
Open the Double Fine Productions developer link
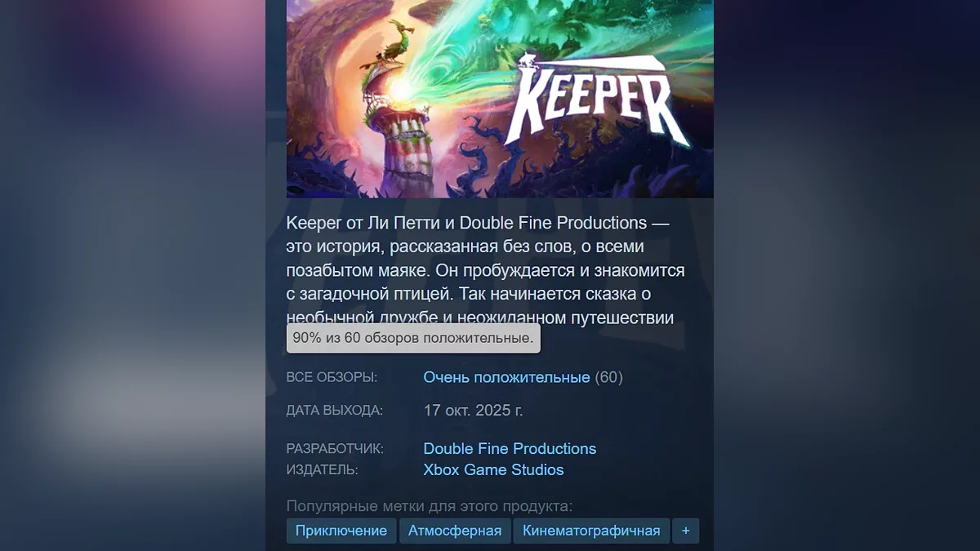510,449
